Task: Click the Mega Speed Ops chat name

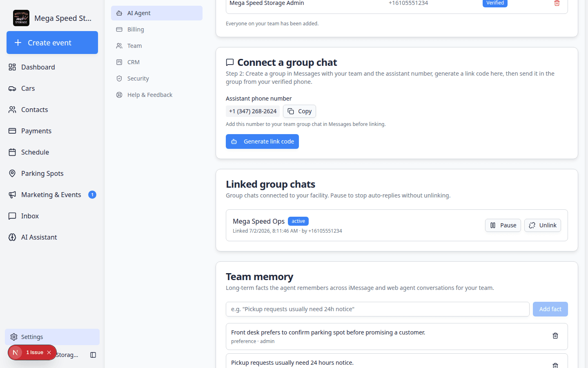Action: pyautogui.click(x=258, y=221)
